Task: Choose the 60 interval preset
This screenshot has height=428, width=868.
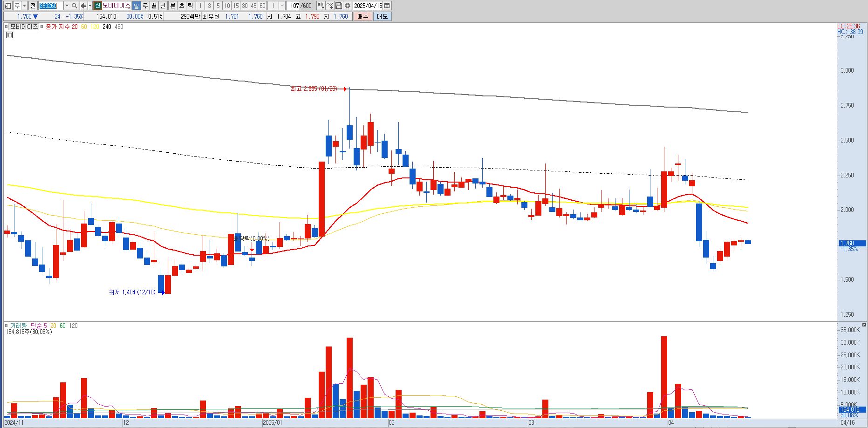Action: [x=262, y=6]
